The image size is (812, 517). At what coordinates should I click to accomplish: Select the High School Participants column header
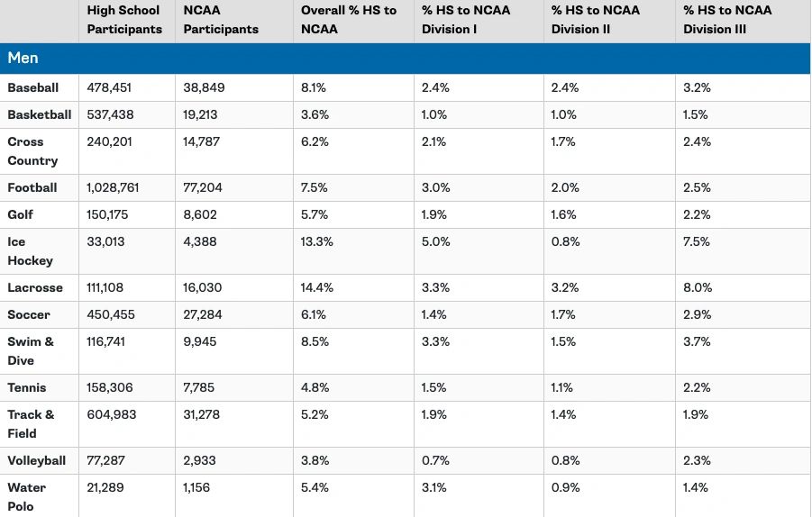tap(124, 20)
